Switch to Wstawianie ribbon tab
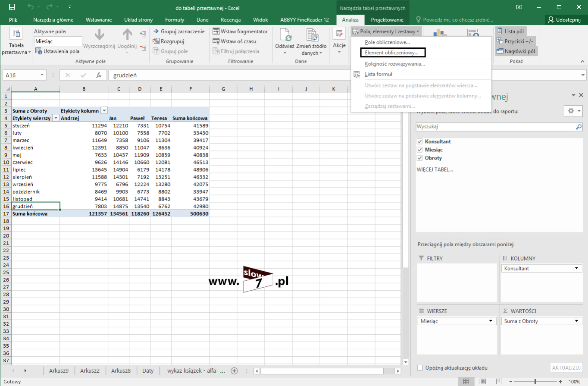The height and width of the screenshot is (386, 588). click(x=99, y=20)
